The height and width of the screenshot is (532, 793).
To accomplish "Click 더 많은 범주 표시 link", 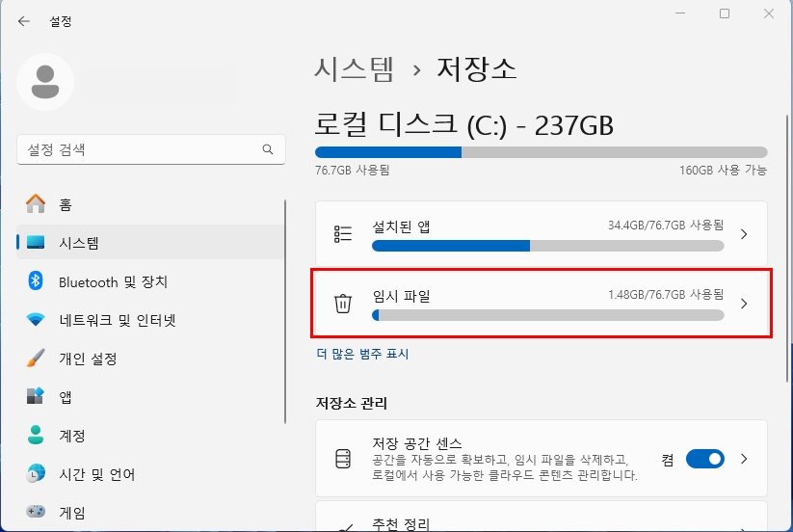I will point(362,354).
